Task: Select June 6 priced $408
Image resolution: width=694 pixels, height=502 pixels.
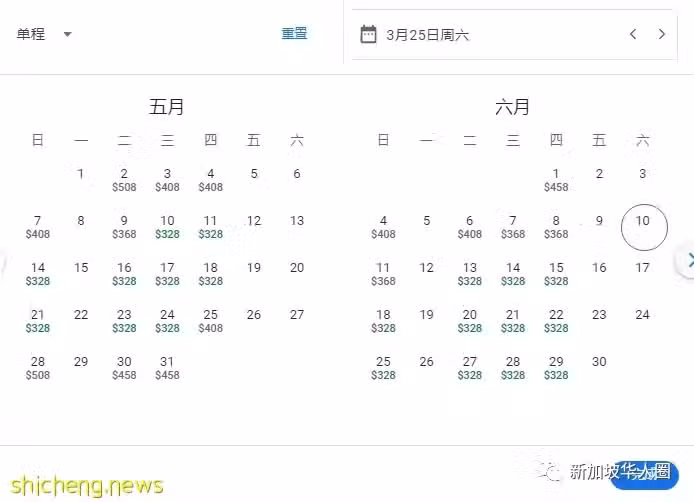Action: (470, 227)
